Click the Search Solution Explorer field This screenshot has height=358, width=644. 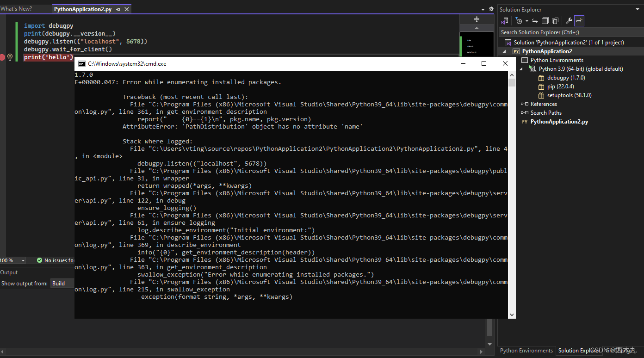(571, 32)
